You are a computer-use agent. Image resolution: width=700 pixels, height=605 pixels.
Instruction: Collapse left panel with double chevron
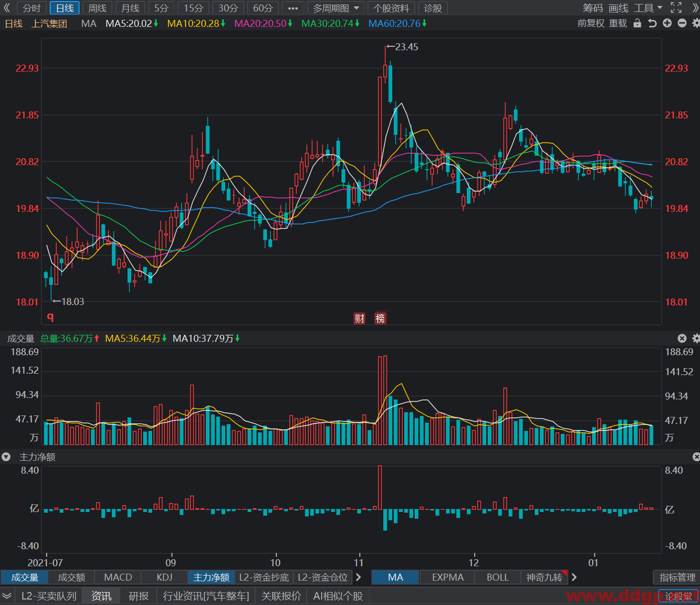pos(7,8)
